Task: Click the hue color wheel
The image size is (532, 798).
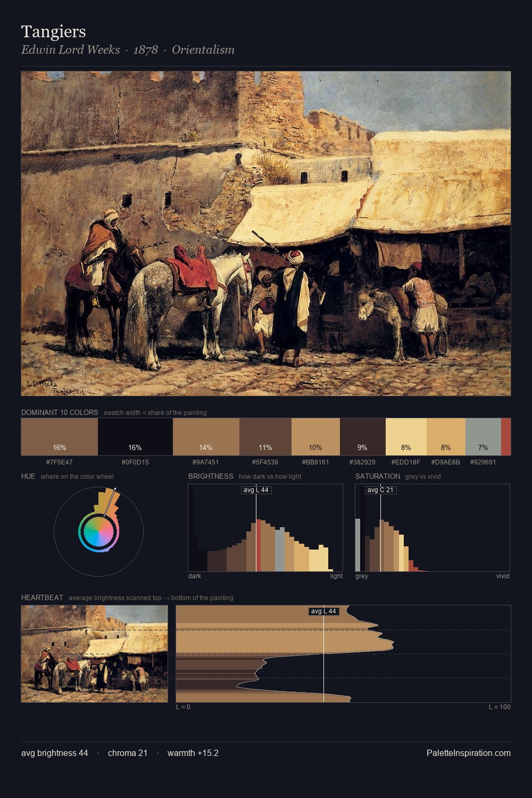Action: tap(98, 531)
